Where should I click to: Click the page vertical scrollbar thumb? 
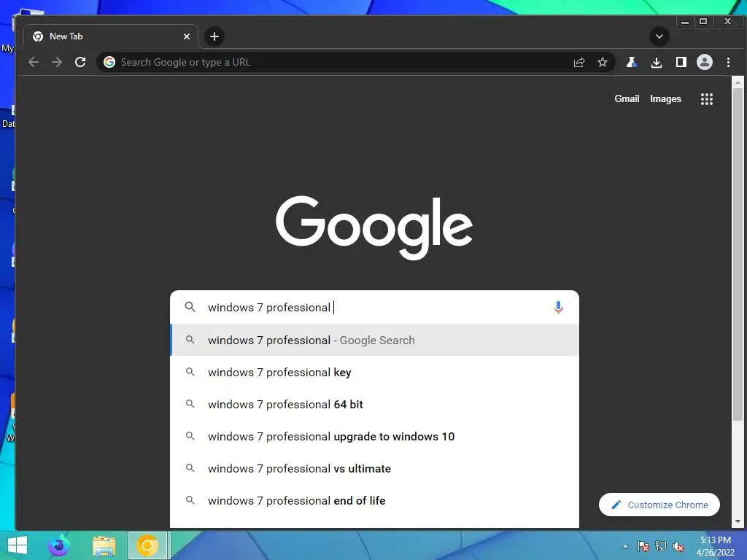point(738,254)
